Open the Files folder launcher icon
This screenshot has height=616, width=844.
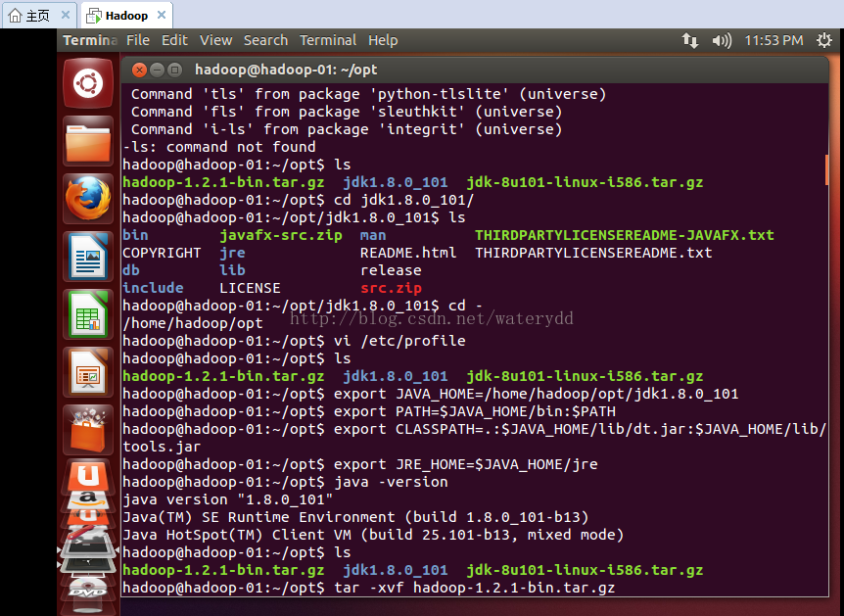pos(88,142)
